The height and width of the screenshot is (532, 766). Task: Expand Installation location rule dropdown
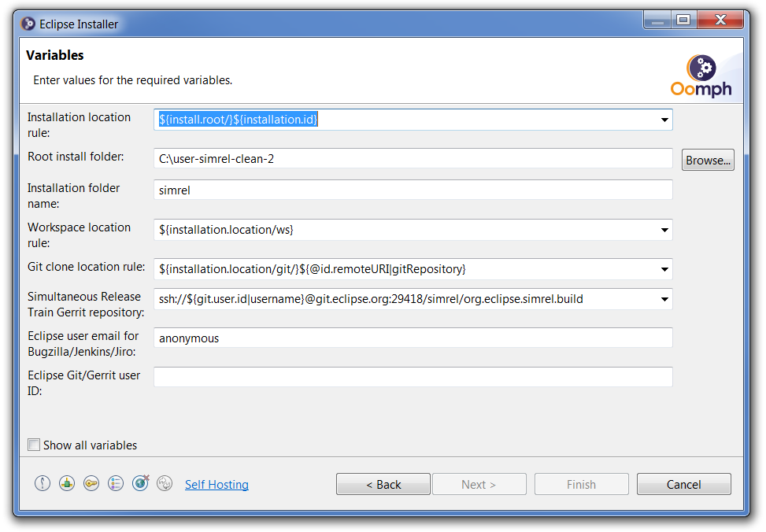(664, 120)
